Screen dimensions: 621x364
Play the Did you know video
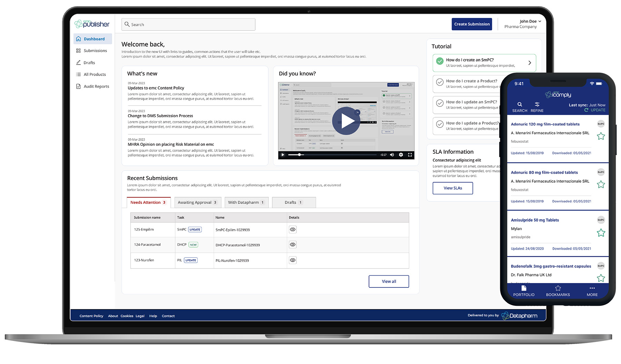coord(346,121)
